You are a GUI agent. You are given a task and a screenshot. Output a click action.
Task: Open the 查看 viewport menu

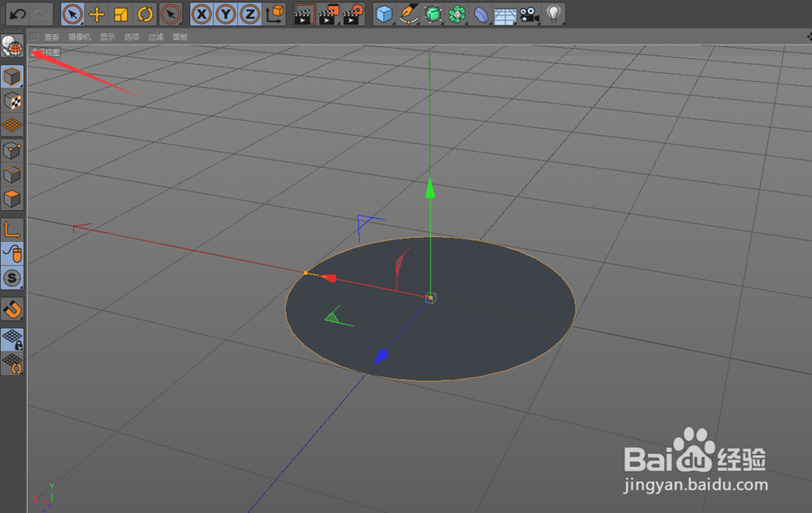(x=51, y=37)
